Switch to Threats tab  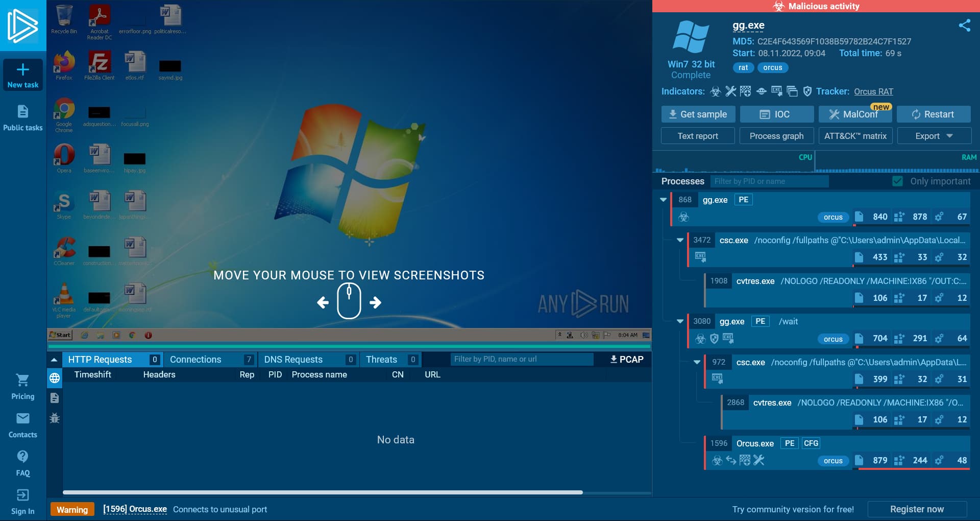(x=390, y=360)
